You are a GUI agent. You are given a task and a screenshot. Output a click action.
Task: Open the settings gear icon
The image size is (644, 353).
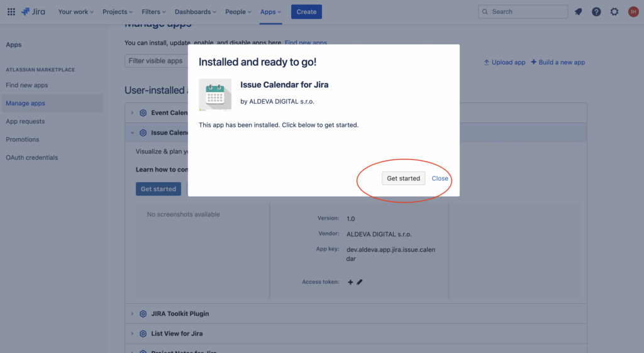coord(614,12)
